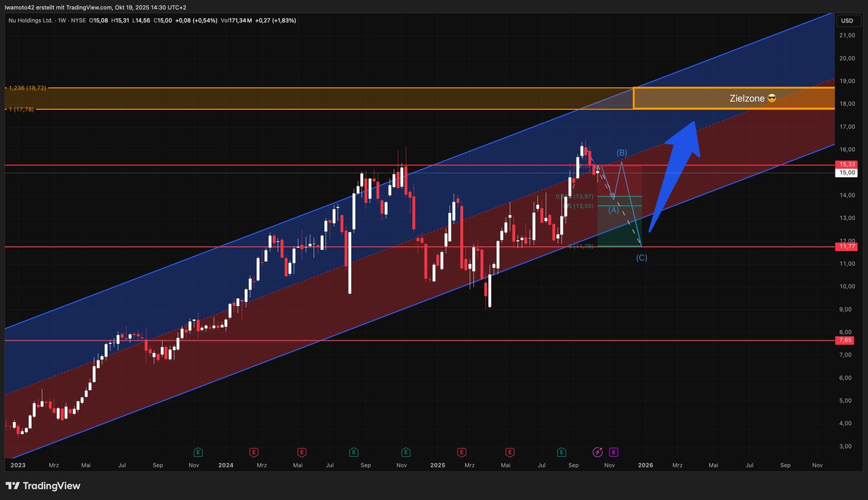This screenshot has height=500, width=868.
Task: Click the purple lightning event icon
Action: 598,452
